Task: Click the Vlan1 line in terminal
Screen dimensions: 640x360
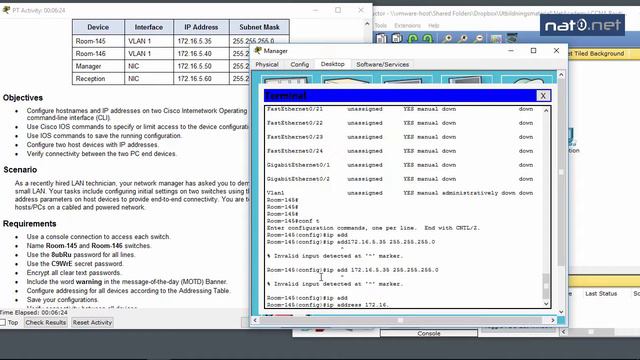Action: coord(400,193)
